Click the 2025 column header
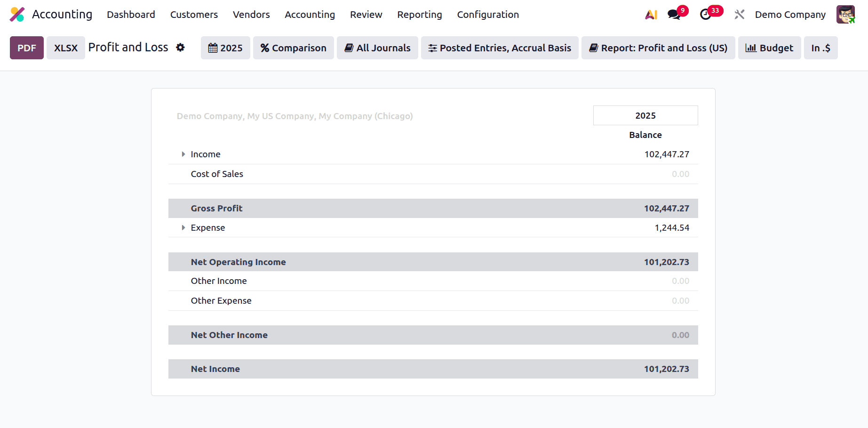Screen dimensions: 868x428 coord(645,115)
